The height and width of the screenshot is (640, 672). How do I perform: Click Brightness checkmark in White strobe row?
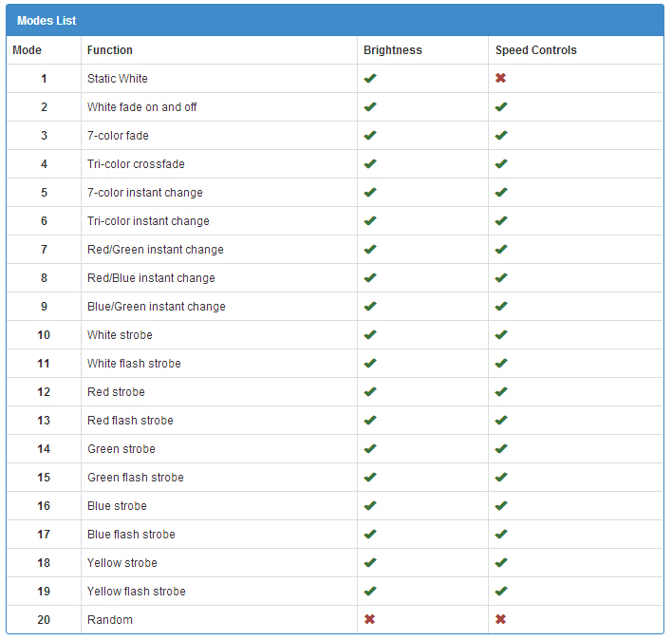(x=370, y=334)
